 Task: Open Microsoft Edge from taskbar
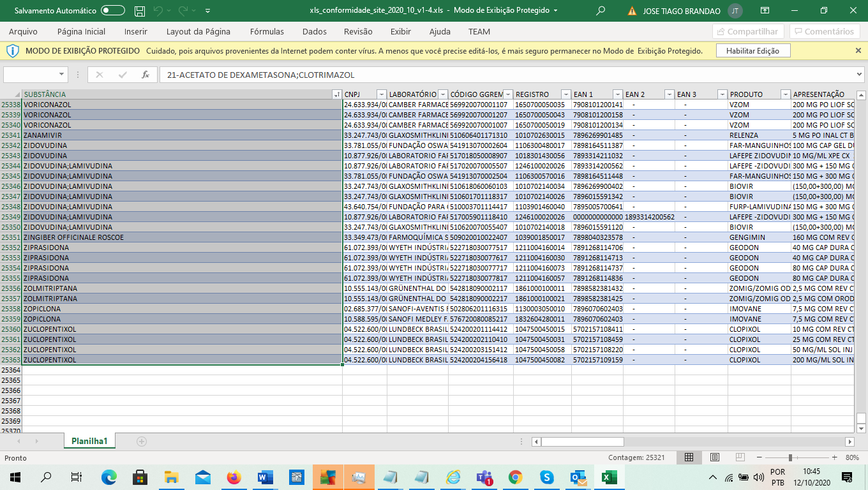tap(109, 477)
